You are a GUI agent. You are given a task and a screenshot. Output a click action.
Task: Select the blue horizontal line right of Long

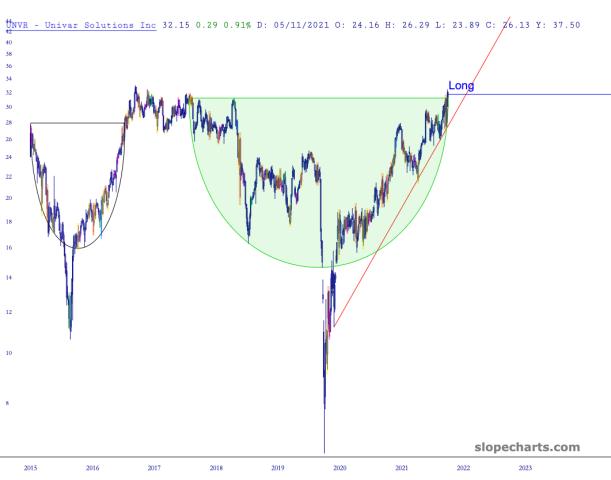(x=540, y=94)
